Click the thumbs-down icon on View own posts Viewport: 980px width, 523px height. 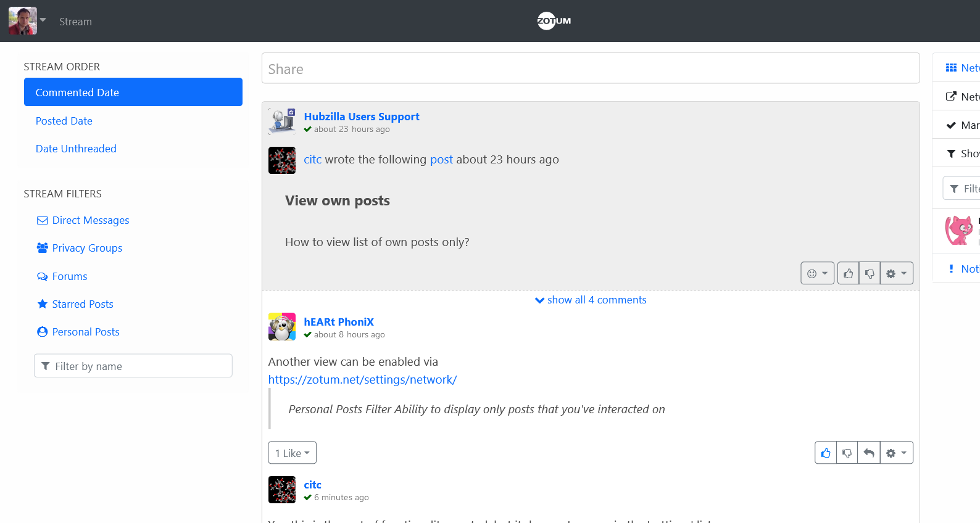pos(869,273)
